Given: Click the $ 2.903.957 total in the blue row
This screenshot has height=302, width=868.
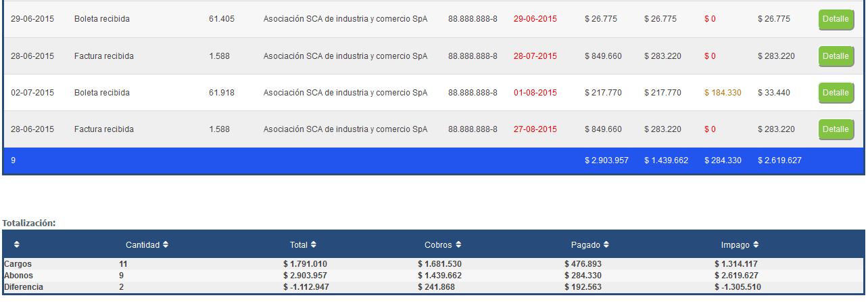Looking at the screenshot, I should pyautogui.click(x=606, y=160).
